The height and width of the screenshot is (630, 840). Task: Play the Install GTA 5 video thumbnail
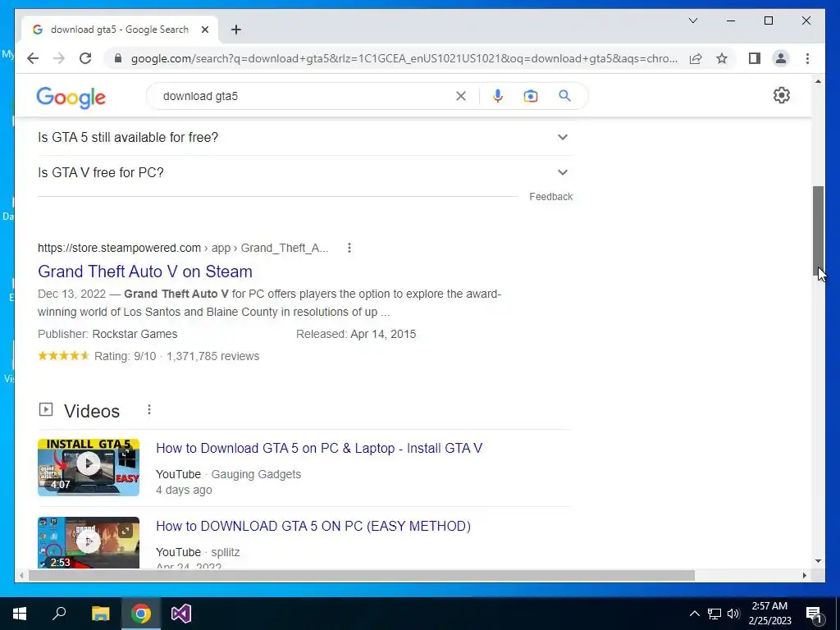[89, 467]
